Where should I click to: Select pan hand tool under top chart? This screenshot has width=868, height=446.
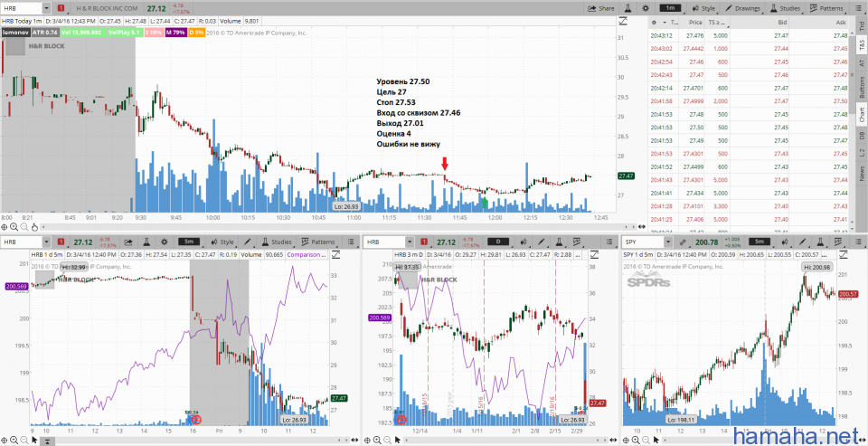tap(33, 226)
